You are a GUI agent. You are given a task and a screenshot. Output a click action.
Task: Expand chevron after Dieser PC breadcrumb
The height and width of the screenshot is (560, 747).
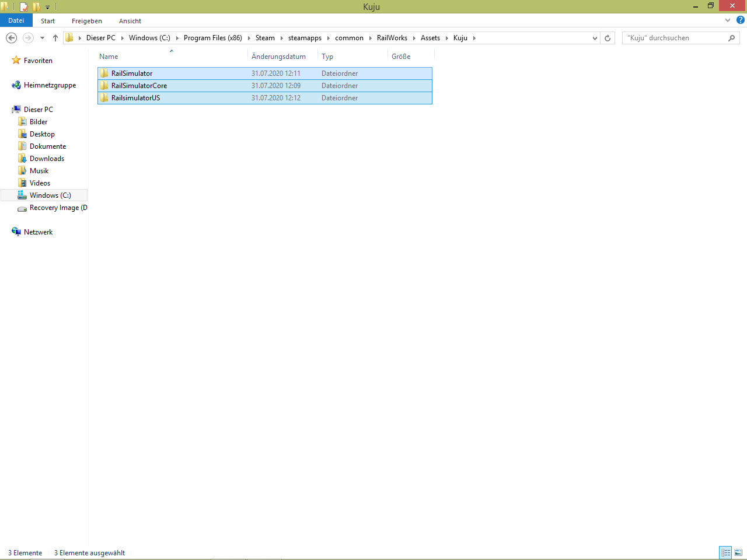tap(123, 38)
